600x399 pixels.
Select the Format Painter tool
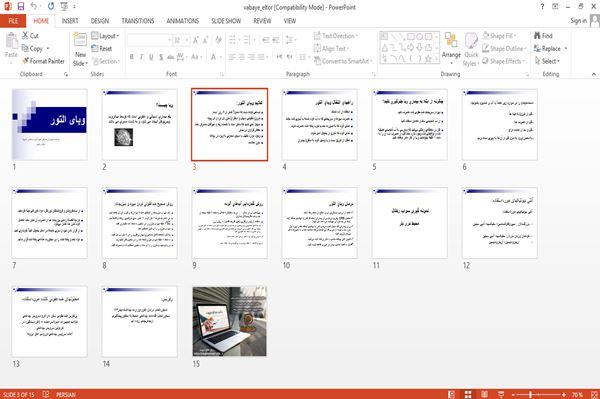(x=43, y=61)
